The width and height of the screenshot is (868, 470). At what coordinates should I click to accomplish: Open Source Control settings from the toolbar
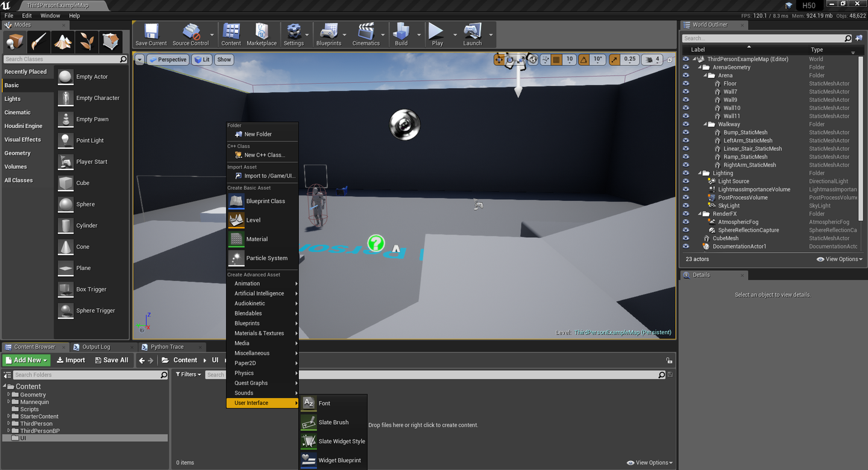tap(192, 34)
